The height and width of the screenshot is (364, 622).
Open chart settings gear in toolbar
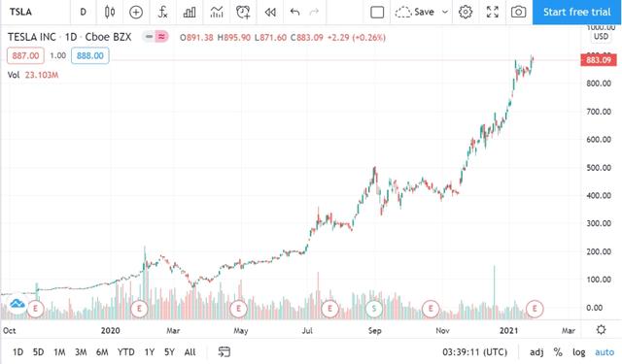[466, 12]
